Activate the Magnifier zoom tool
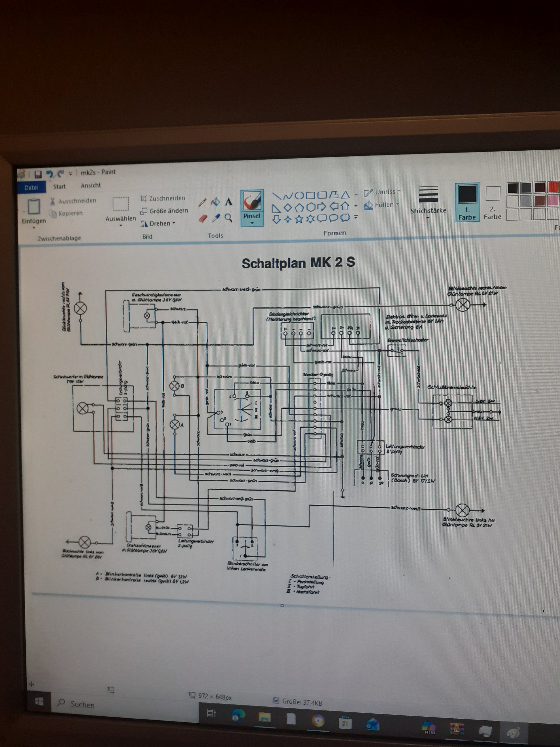The width and height of the screenshot is (560, 747). pyautogui.click(x=228, y=218)
